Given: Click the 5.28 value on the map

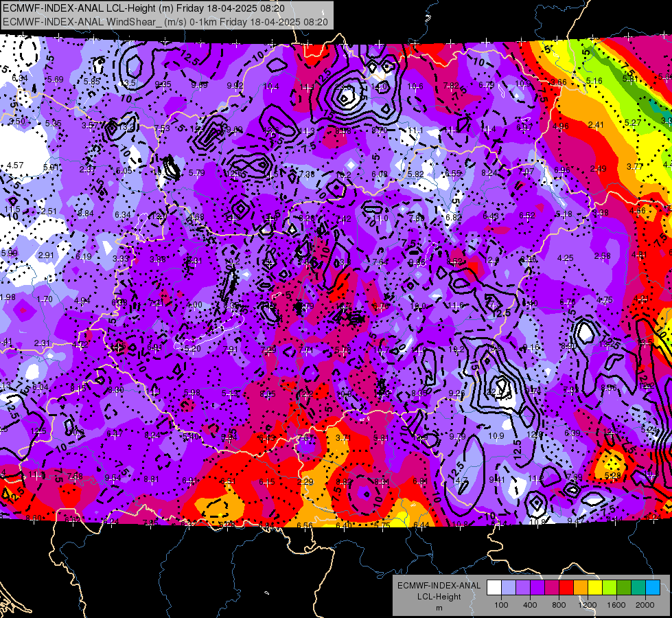Looking at the screenshot, I should (613, 476).
